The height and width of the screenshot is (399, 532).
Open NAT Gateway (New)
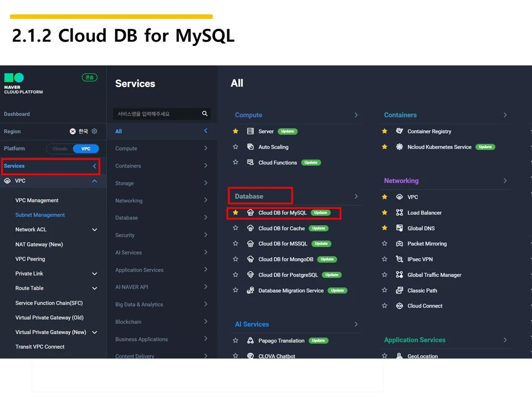point(39,244)
